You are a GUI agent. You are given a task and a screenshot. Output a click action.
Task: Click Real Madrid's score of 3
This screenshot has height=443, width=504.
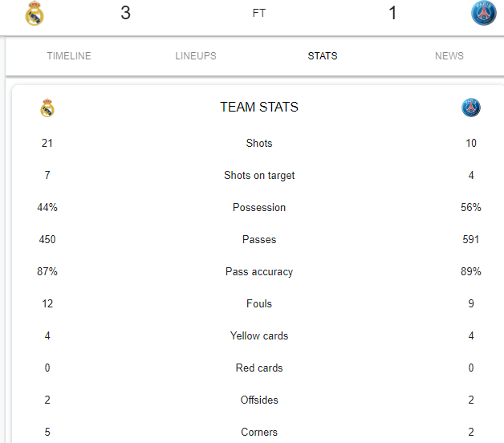[x=126, y=13]
